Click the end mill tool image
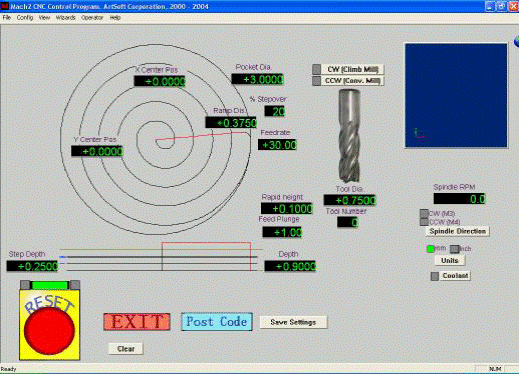This screenshot has height=374, width=519. pyautogui.click(x=349, y=135)
